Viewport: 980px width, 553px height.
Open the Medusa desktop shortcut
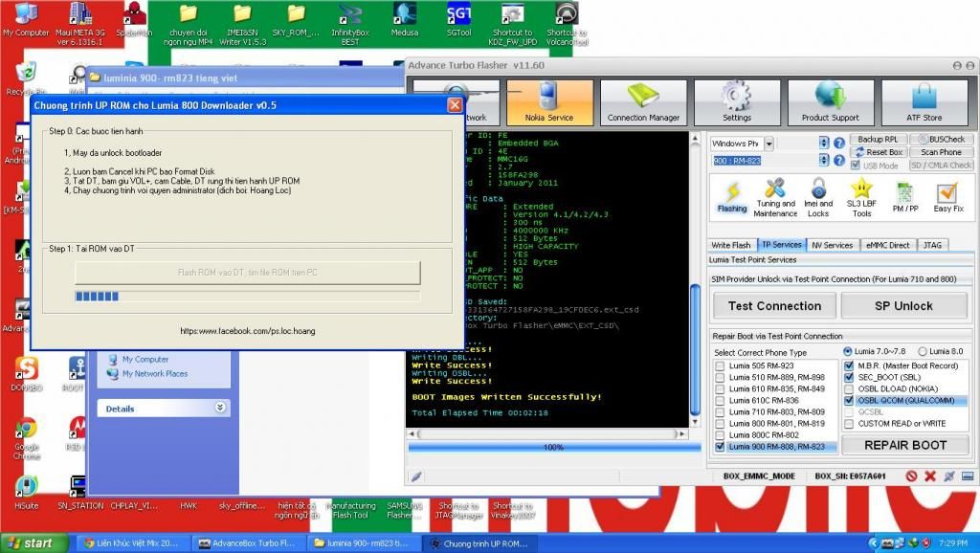point(405,21)
